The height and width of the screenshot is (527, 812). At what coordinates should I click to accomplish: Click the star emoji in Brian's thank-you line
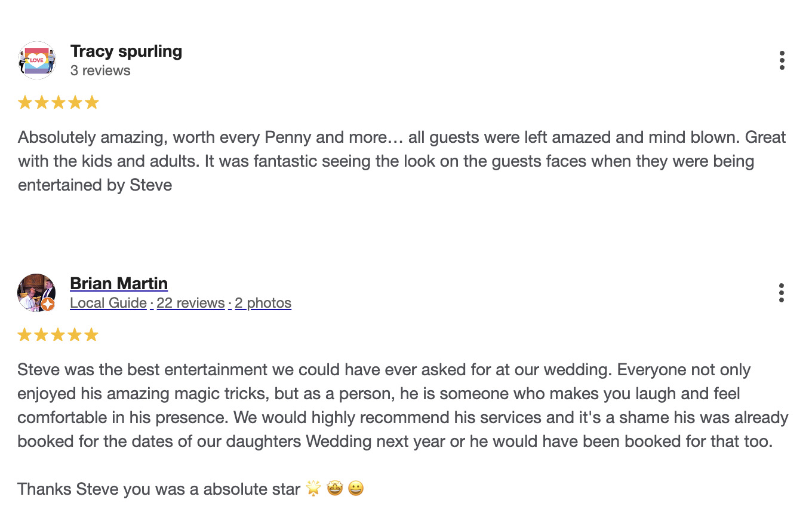[313, 489]
